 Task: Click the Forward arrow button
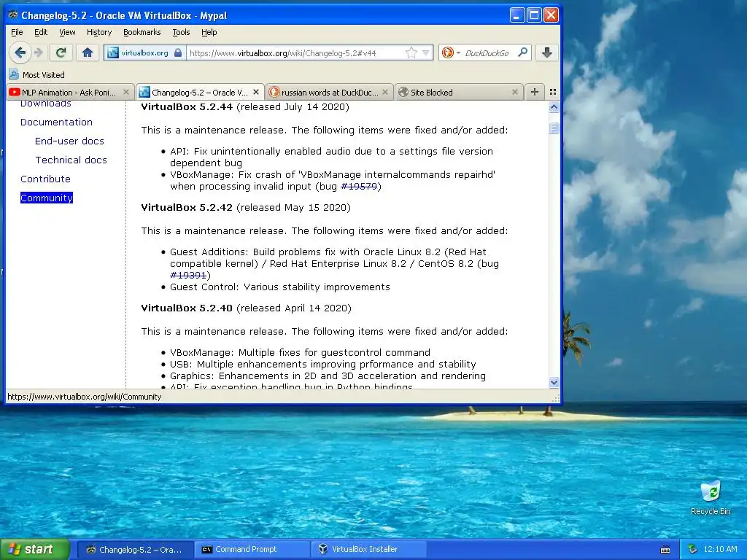pos(39,52)
